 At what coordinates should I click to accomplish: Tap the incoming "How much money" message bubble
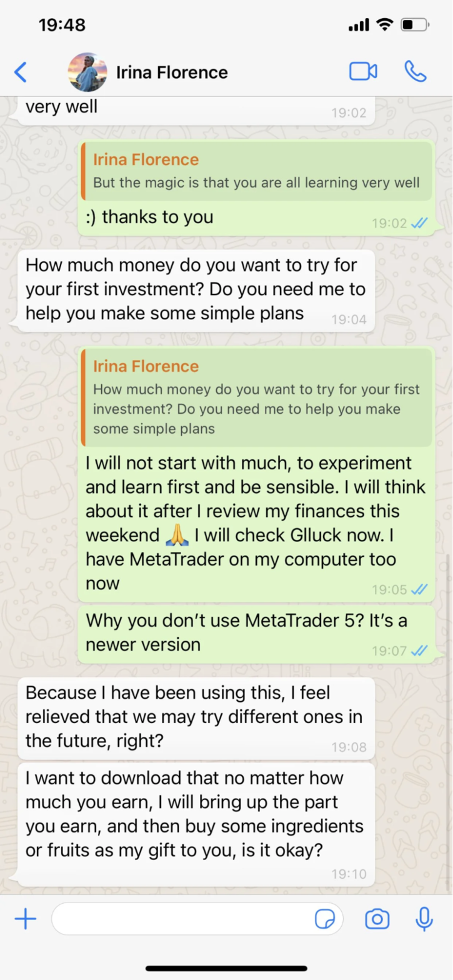(x=195, y=289)
